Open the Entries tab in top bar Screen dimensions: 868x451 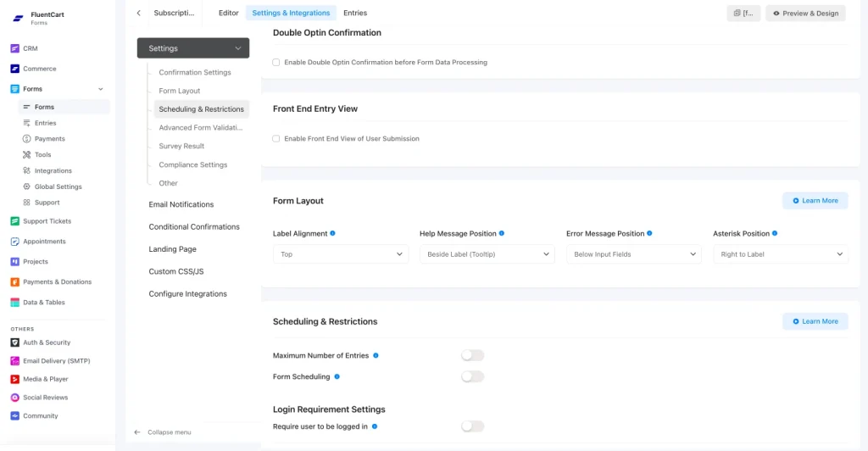[355, 13]
